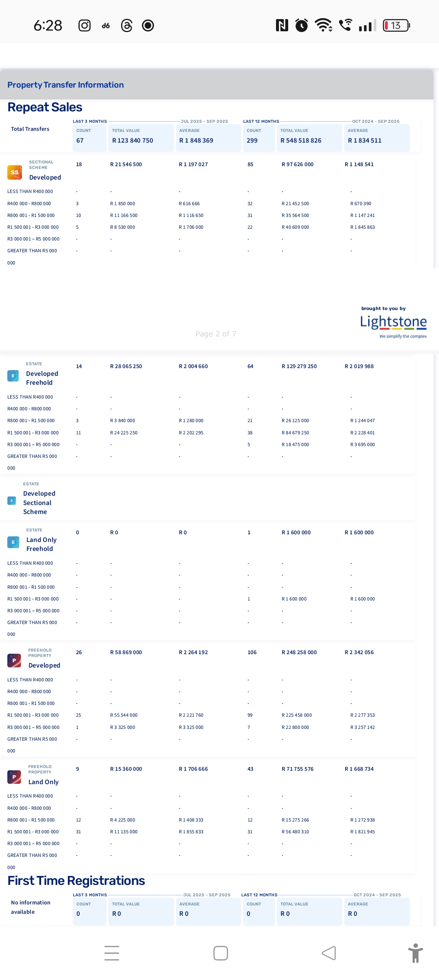Go back using the triangle navigation button
This screenshot has width=439, height=980.
tap(329, 953)
